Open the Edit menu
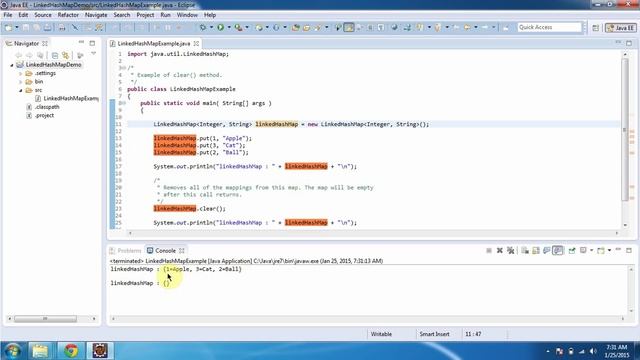 [23, 15]
